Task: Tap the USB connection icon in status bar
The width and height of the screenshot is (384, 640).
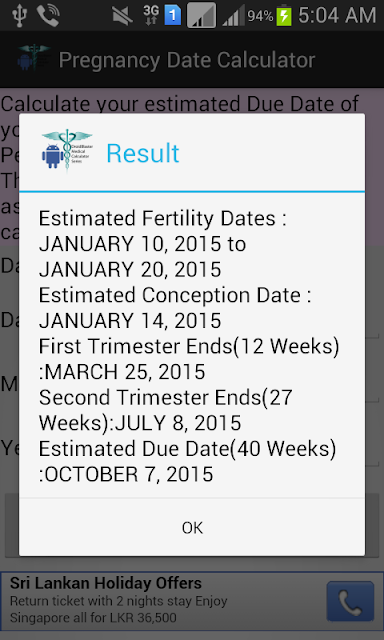Action: coord(19,16)
